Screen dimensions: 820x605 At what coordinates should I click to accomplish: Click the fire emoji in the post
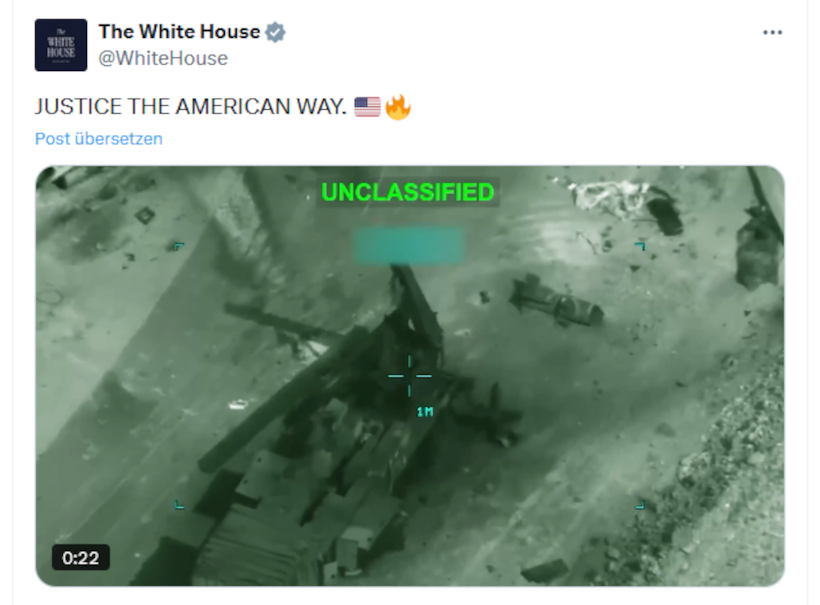tap(397, 107)
